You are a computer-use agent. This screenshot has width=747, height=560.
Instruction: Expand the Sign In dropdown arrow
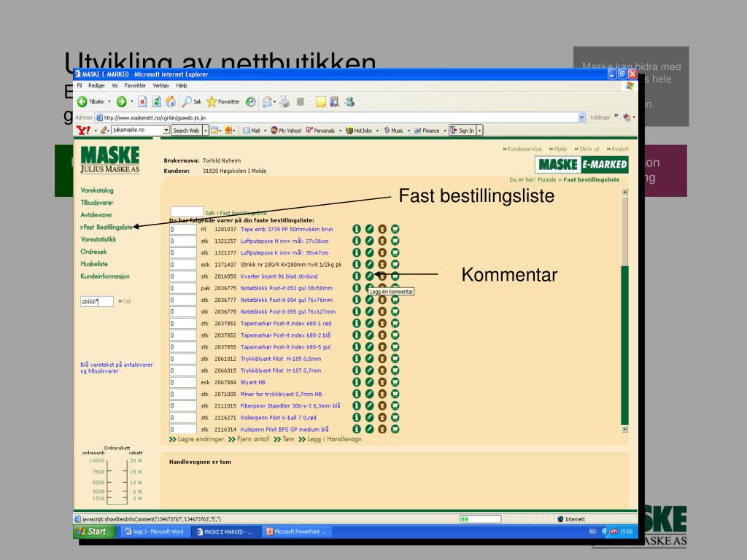click(480, 131)
